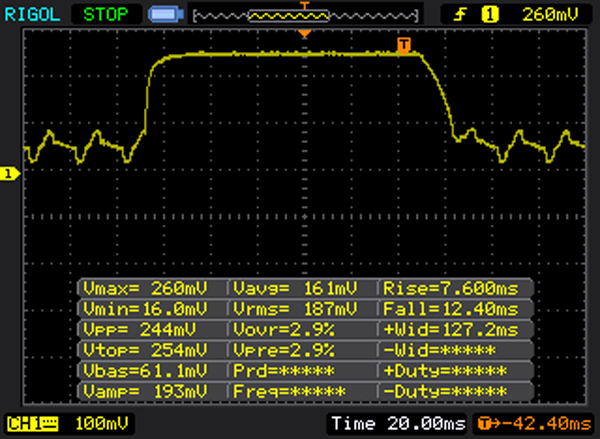Click the -42.40ms trigger offset readout
The image size is (600, 439).
[535, 424]
